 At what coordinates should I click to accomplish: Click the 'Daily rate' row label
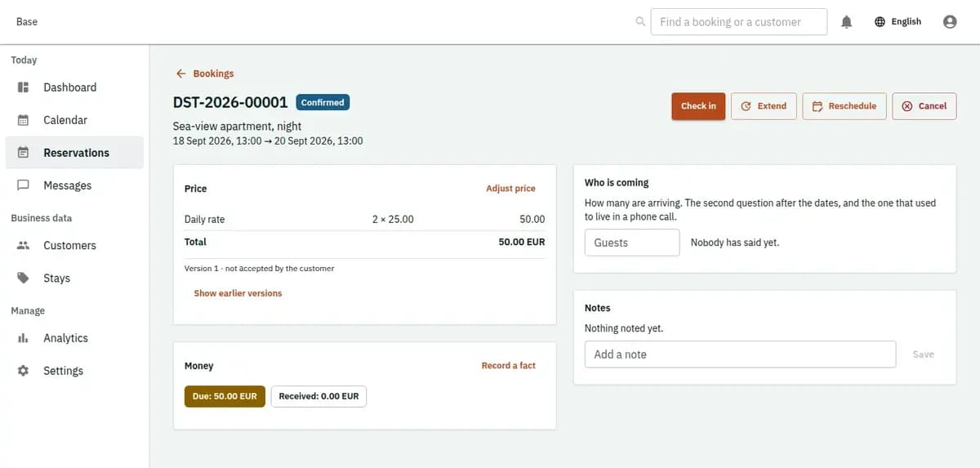coord(204,220)
